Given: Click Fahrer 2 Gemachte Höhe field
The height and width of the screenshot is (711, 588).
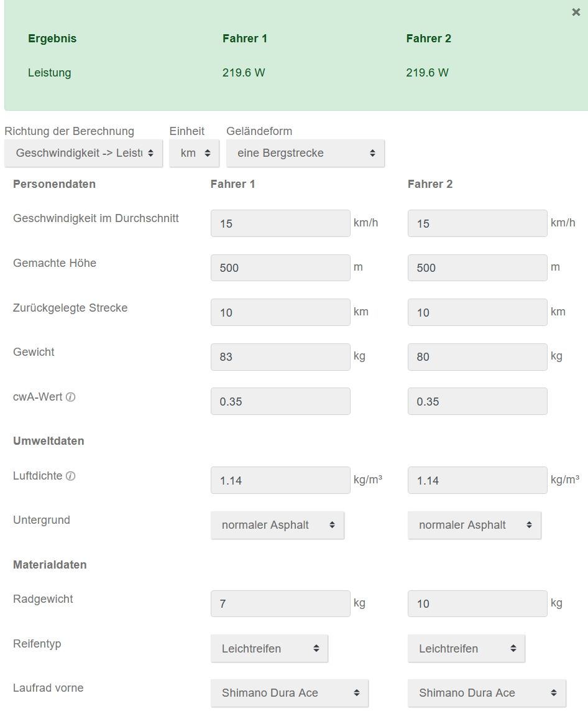Looking at the screenshot, I should 477,268.
